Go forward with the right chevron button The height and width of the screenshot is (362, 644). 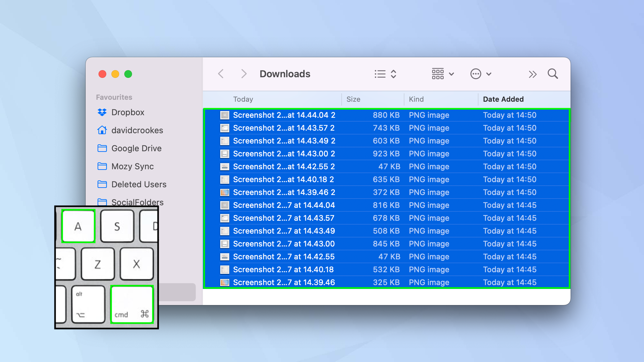tap(244, 74)
